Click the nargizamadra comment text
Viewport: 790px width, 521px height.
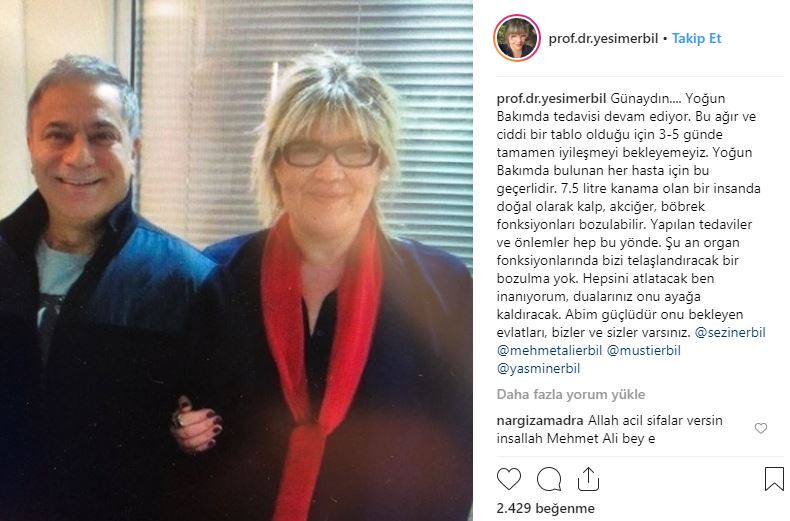click(x=609, y=429)
